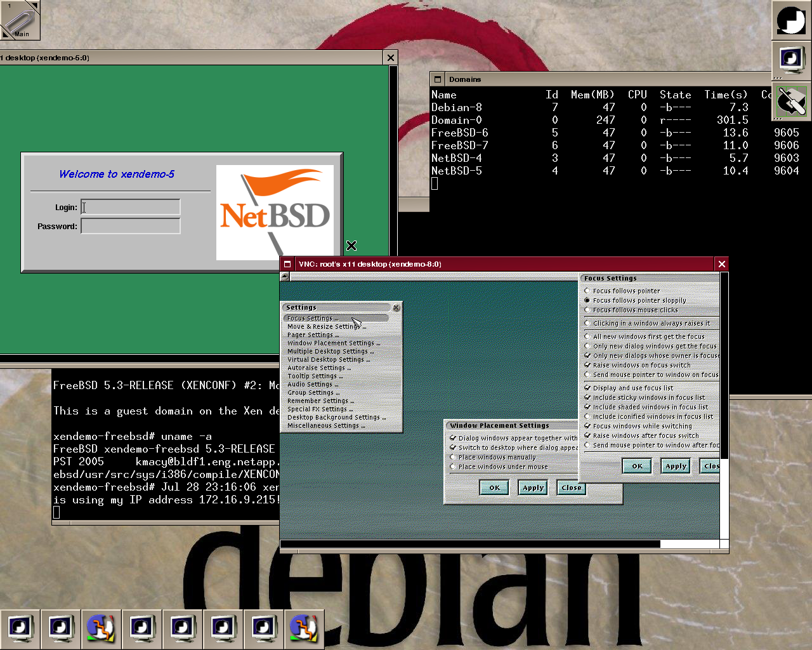Open Focus Settings from the Settings menu
This screenshot has height=650, width=812.
pos(336,318)
